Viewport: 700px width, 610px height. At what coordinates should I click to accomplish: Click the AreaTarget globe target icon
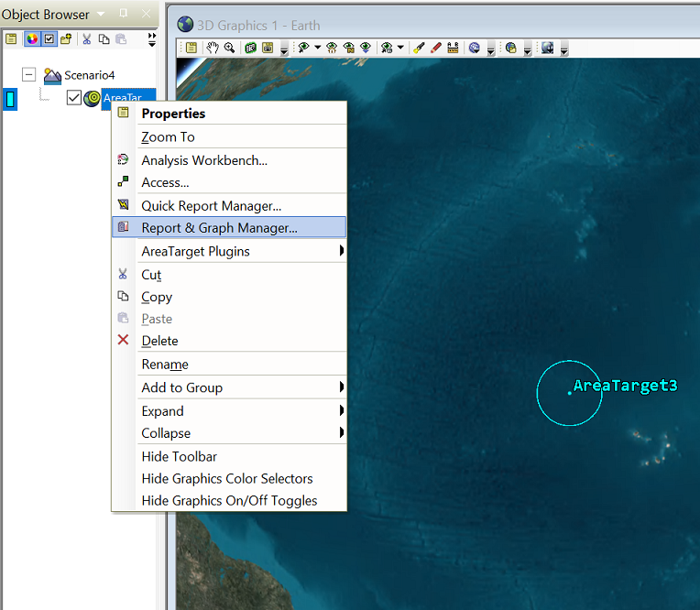[93, 98]
